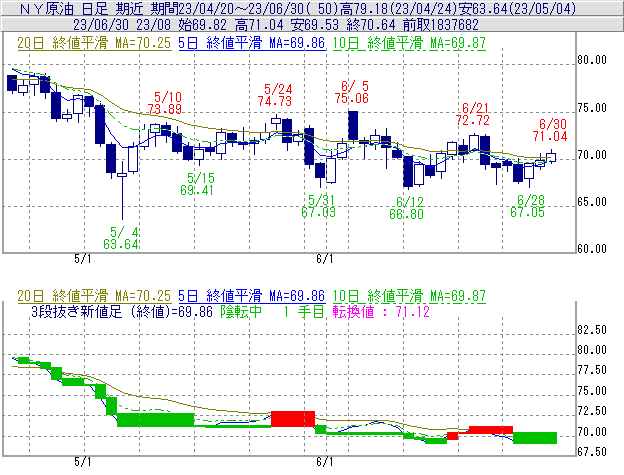Select the 6/21 72.72 high label
This screenshot has width=624, height=475.
coord(473,114)
